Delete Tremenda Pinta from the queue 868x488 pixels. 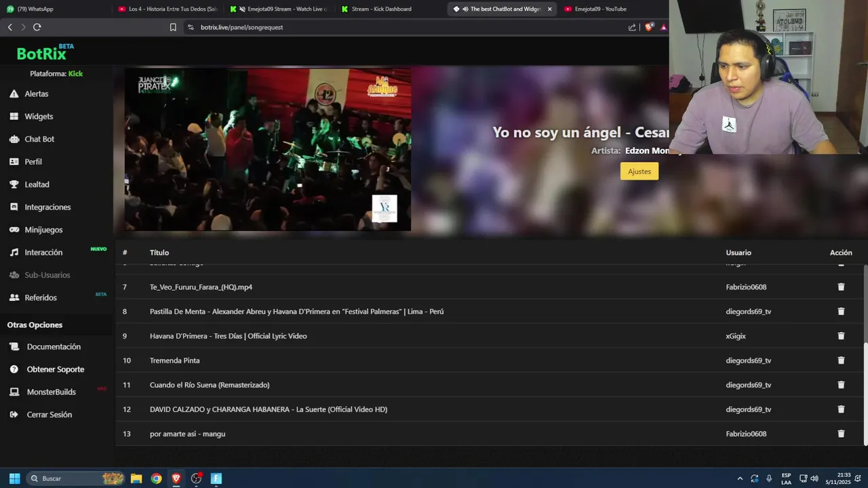point(841,360)
